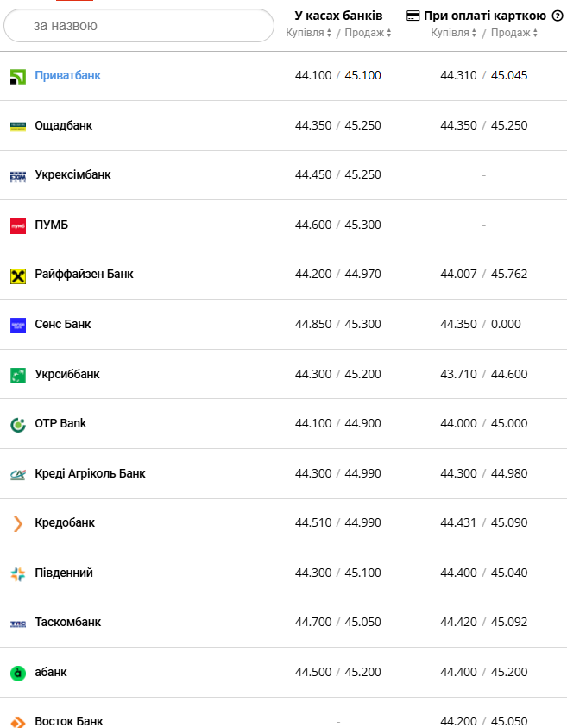The image size is (567, 728).
Task: Focus the search by name input field
Action: tap(138, 26)
